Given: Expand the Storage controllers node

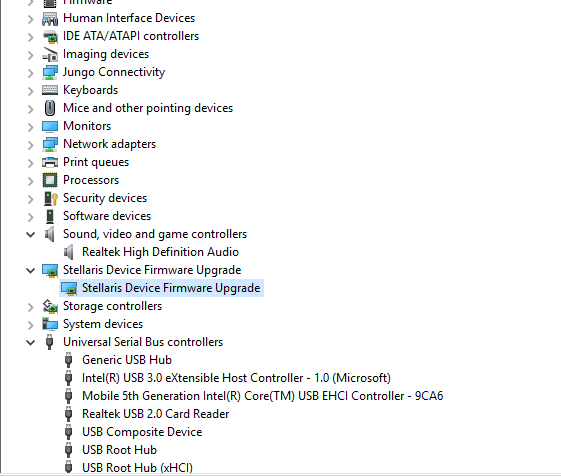Looking at the screenshot, I should 31,307.
